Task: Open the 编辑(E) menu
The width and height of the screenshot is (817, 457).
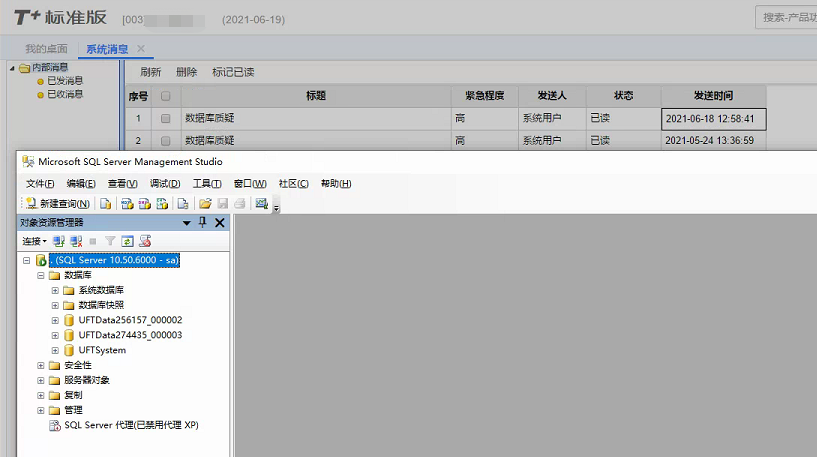Action: point(81,184)
